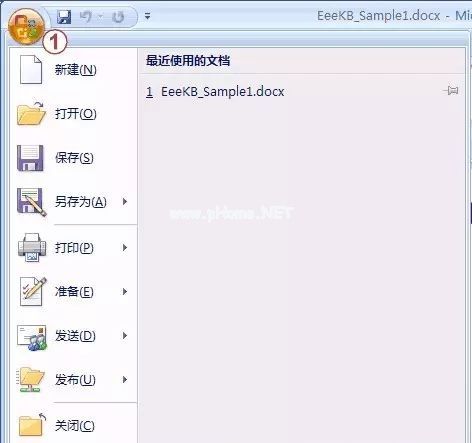Click the purple floppy icon for 保存(S)
The width and height of the screenshot is (472, 443).
pyautogui.click(x=30, y=158)
